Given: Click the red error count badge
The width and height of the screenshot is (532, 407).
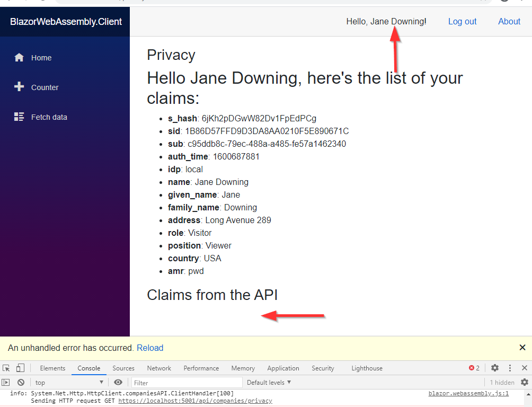Looking at the screenshot, I should tap(474, 368).
